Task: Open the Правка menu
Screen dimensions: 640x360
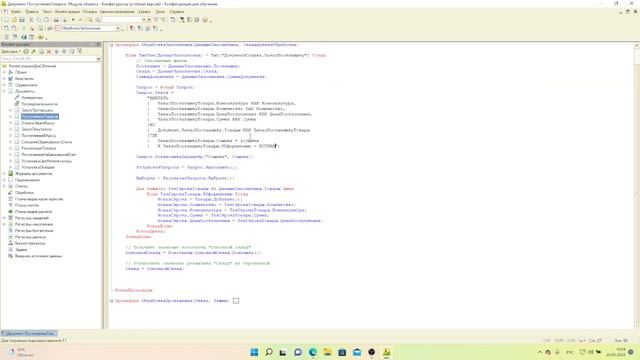Action: (31, 12)
